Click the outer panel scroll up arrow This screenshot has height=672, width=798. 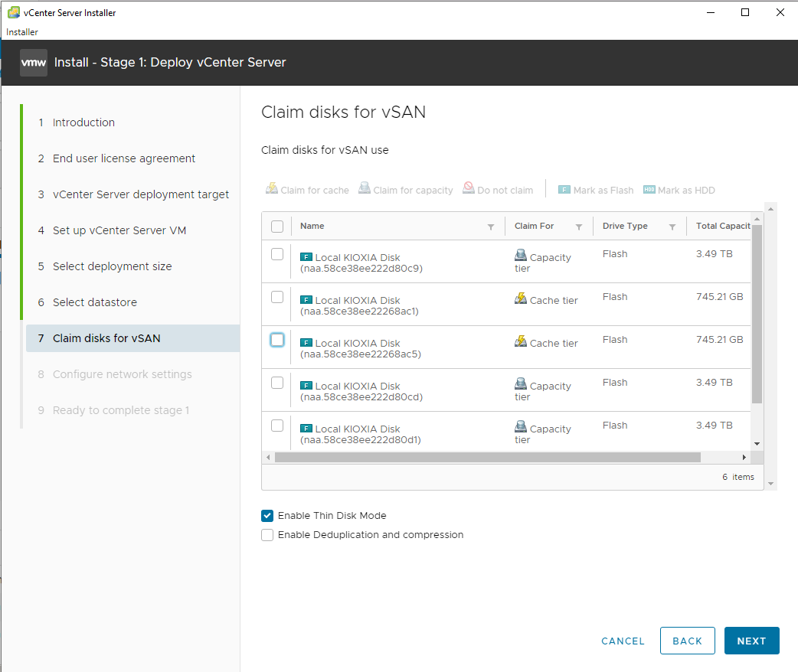[771, 209]
